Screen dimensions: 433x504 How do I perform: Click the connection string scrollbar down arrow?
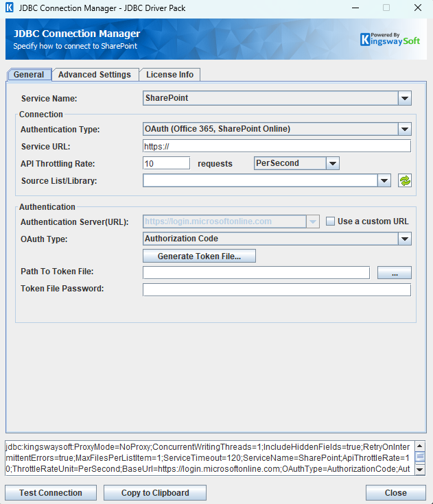(x=420, y=470)
